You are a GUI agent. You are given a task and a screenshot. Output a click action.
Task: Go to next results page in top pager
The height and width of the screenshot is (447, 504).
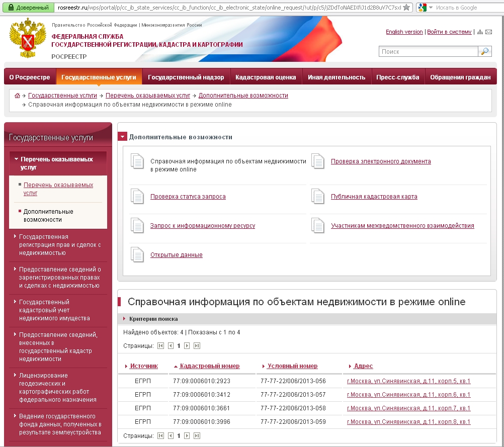tap(187, 346)
